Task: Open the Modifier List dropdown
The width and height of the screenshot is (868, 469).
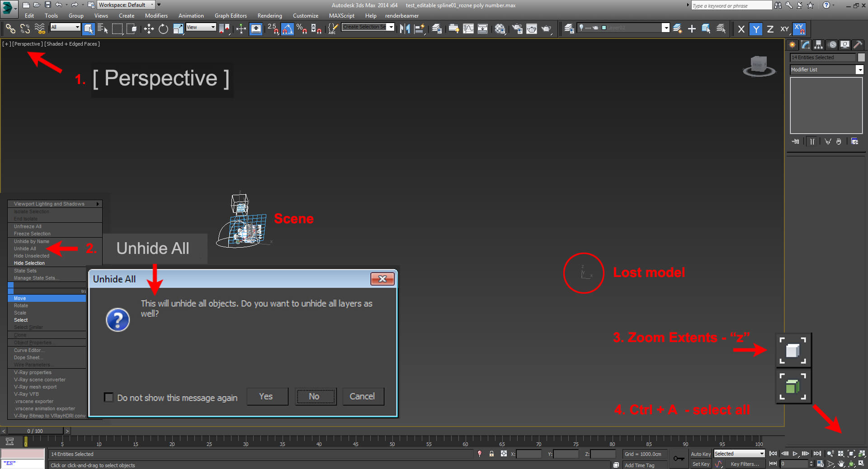Action: pos(827,70)
